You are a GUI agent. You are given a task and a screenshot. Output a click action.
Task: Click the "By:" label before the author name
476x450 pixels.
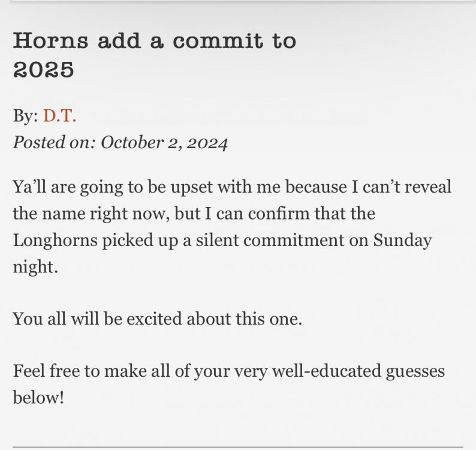click(25, 116)
